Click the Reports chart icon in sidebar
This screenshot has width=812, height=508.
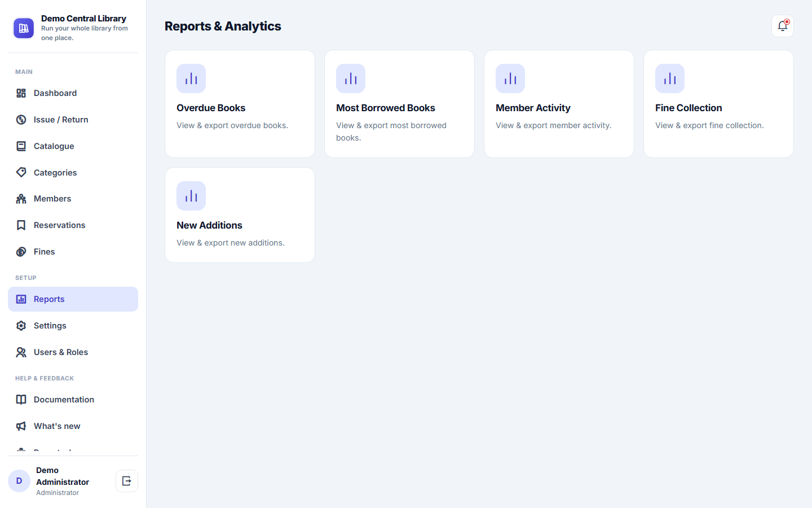(x=21, y=299)
